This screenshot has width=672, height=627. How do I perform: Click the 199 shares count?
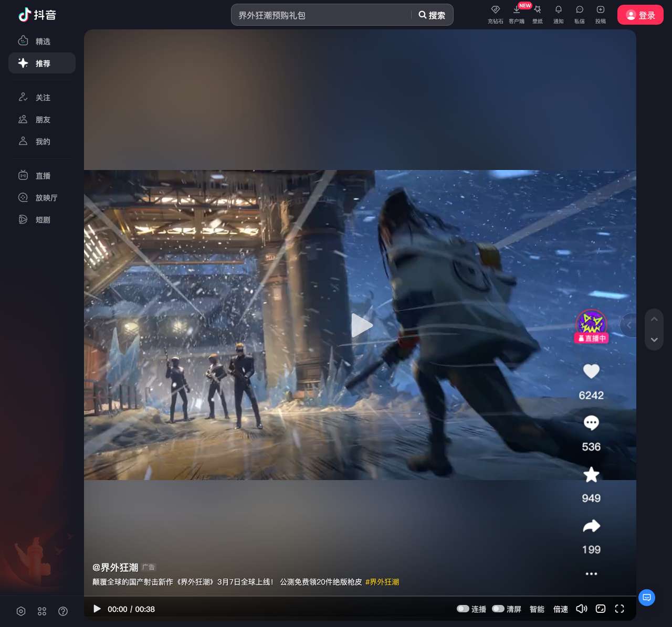click(591, 549)
